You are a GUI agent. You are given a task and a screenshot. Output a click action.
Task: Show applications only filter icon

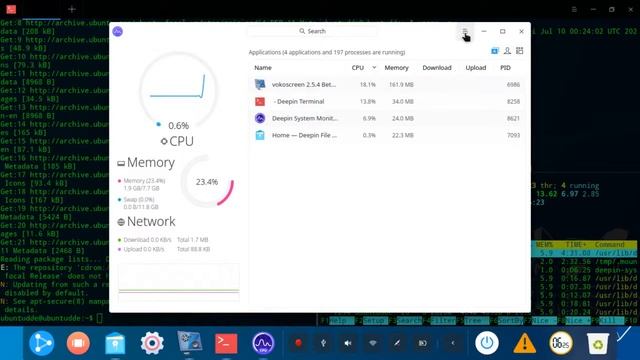[x=495, y=51]
